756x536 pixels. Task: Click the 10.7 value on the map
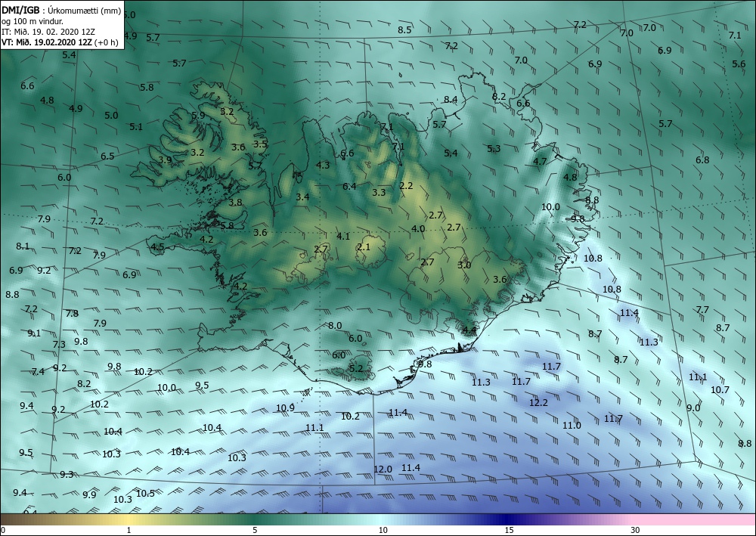pyautogui.click(x=720, y=389)
